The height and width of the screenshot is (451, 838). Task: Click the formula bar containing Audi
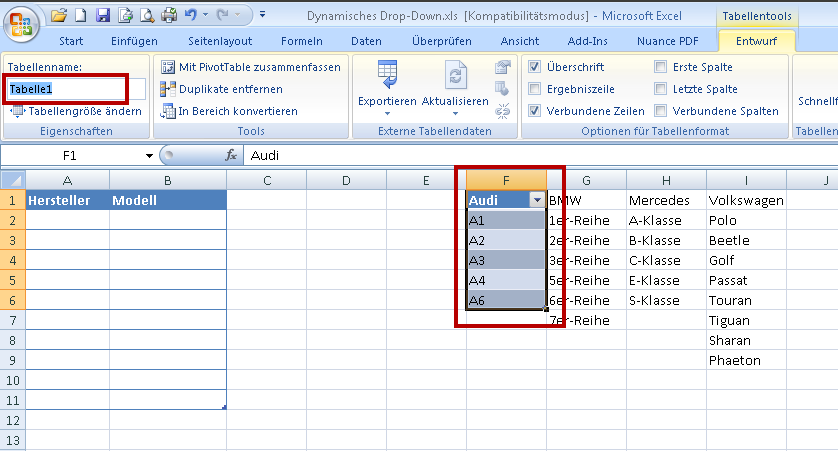pyautogui.click(x=540, y=155)
